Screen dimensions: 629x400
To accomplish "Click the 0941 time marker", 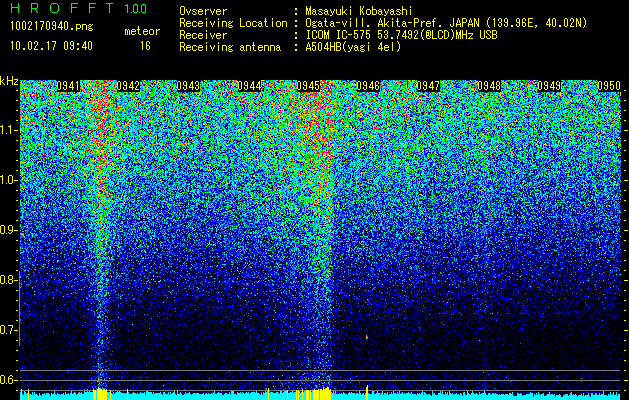I will pyautogui.click(x=68, y=86).
